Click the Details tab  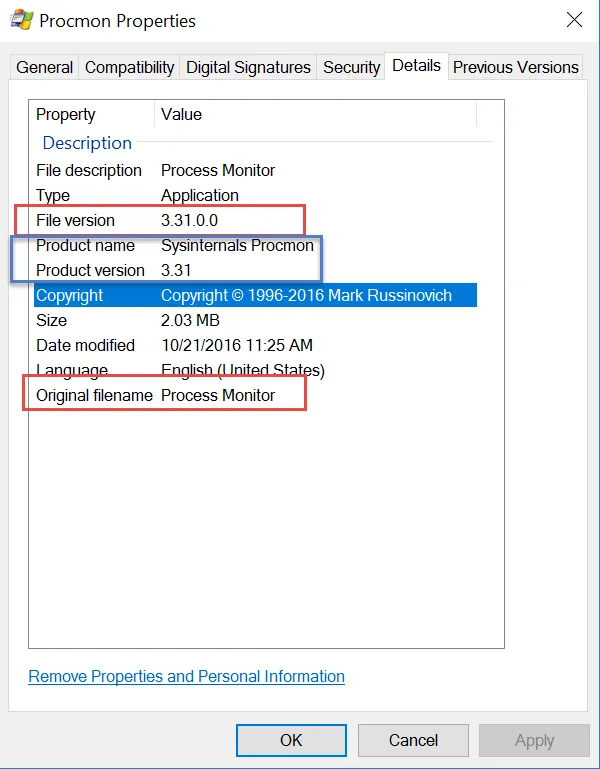416,65
